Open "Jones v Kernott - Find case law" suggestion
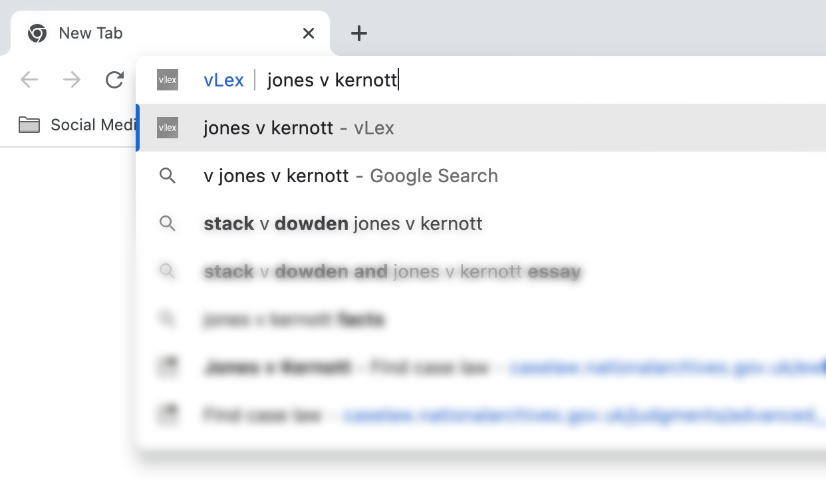The height and width of the screenshot is (504, 826). tap(481, 367)
